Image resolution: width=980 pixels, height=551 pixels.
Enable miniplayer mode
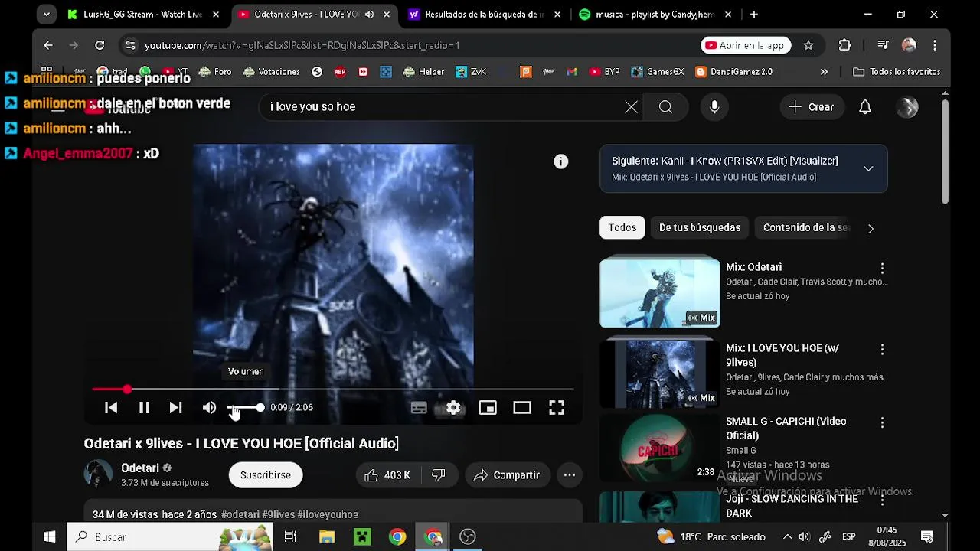[x=488, y=408]
